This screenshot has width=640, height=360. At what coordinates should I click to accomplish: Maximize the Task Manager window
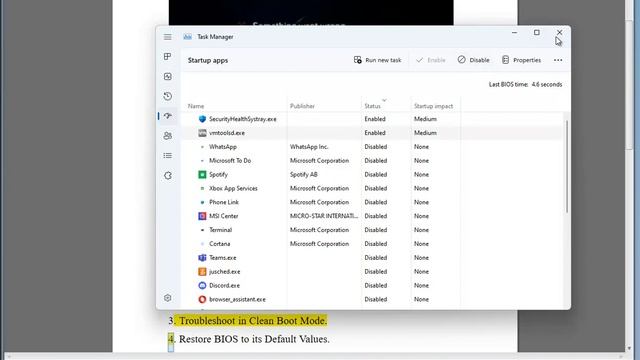tap(537, 33)
